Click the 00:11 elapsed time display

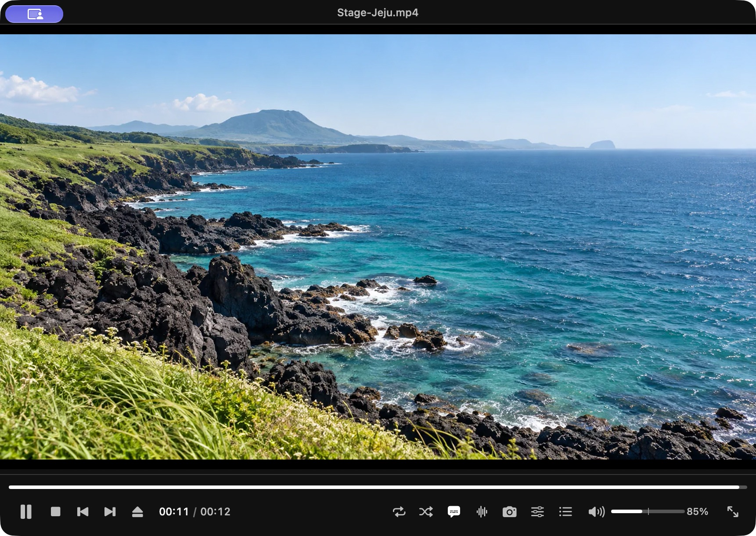[x=174, y=512]
